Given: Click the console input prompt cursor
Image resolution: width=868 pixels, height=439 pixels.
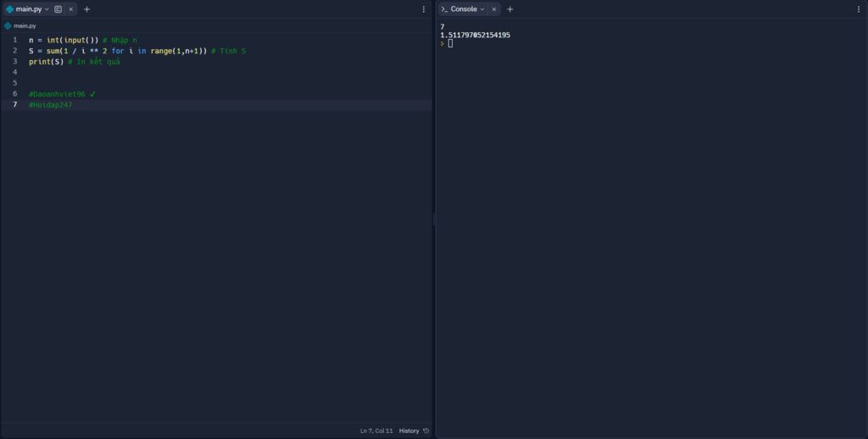Looking at the screenshot, I should tap(450, 43).
